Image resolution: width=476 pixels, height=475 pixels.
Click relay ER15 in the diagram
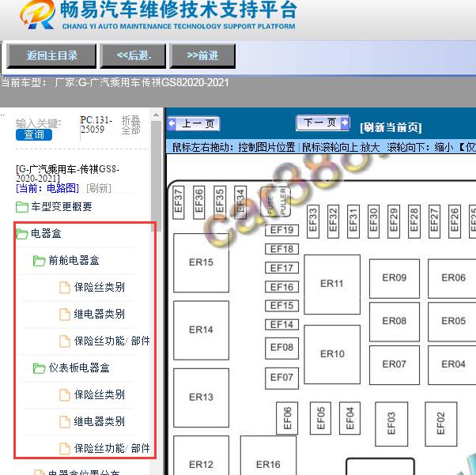click(201, 262)
